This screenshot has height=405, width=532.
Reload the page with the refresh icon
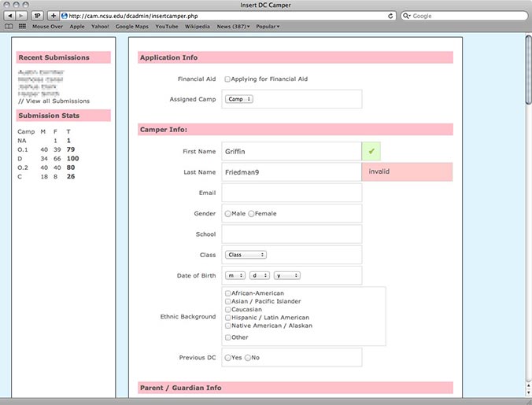(391, 15)
